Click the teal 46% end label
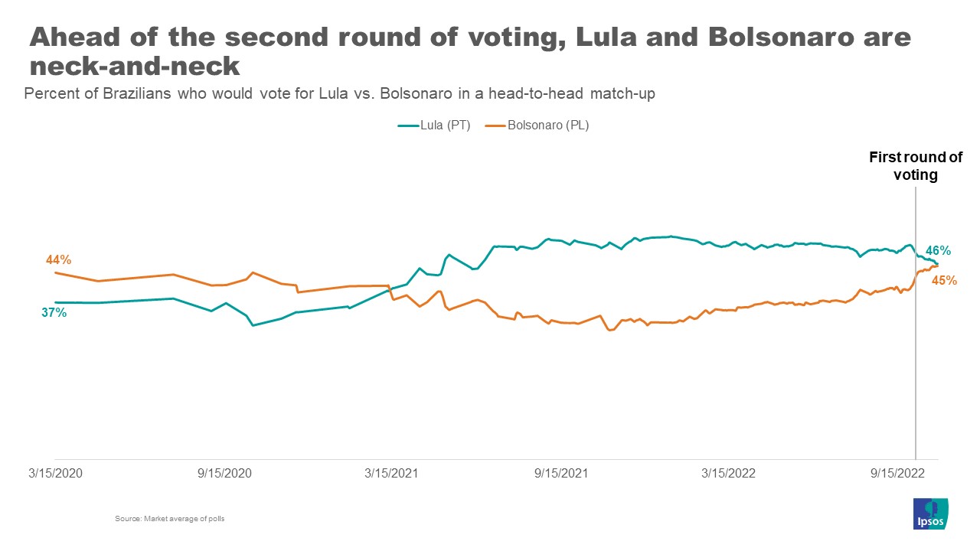980x551 pixels. tap(938, 250)
